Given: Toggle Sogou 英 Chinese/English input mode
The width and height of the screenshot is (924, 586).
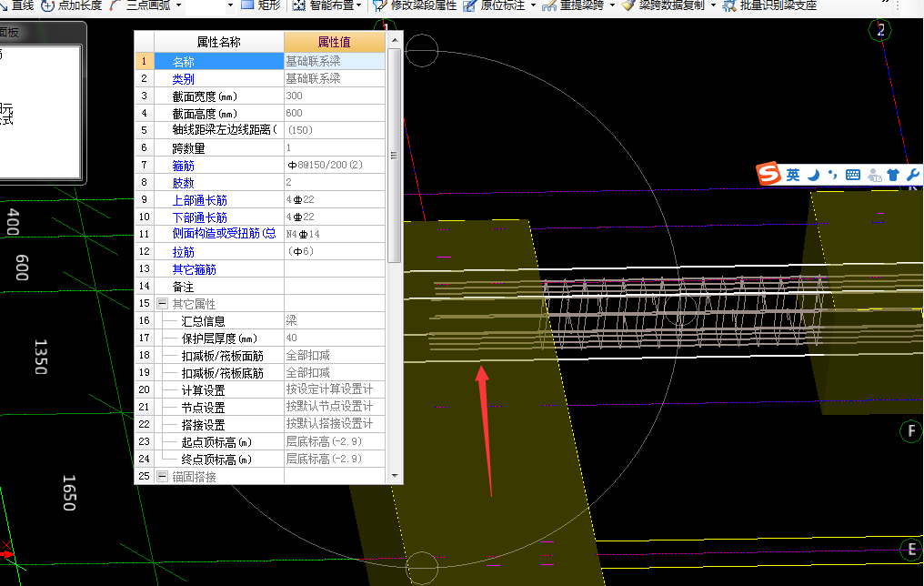Looking at the screenshot, I should (793, 175).
